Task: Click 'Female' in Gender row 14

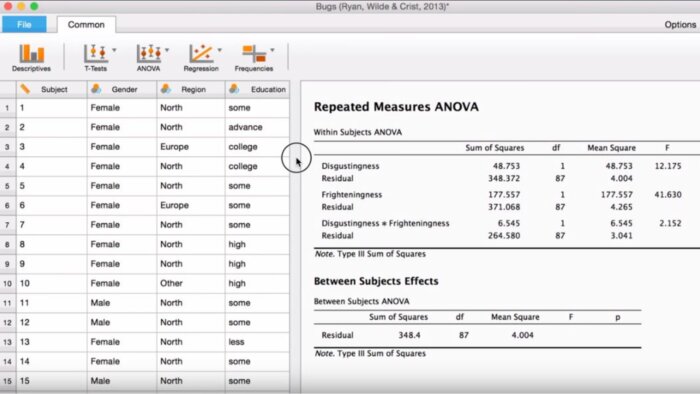Action: coord(105,361)
